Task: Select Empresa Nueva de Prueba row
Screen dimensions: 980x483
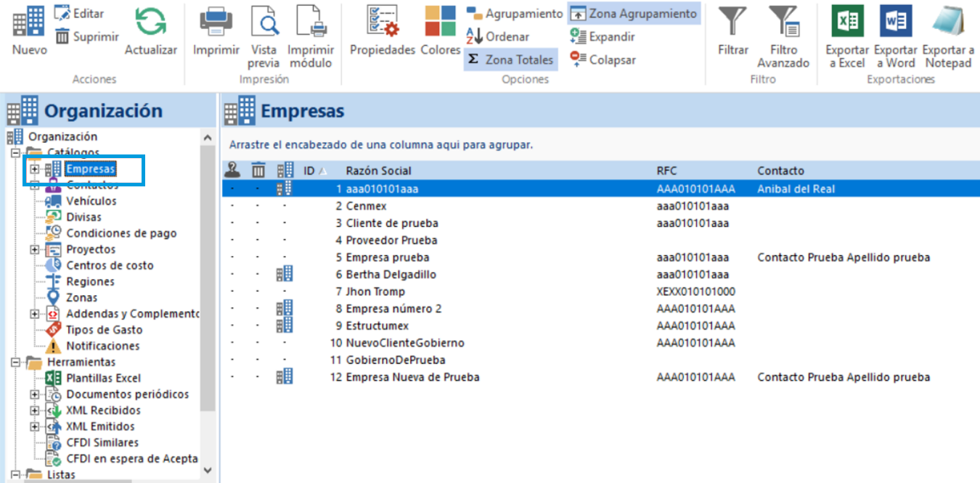Action: [600, 377]
